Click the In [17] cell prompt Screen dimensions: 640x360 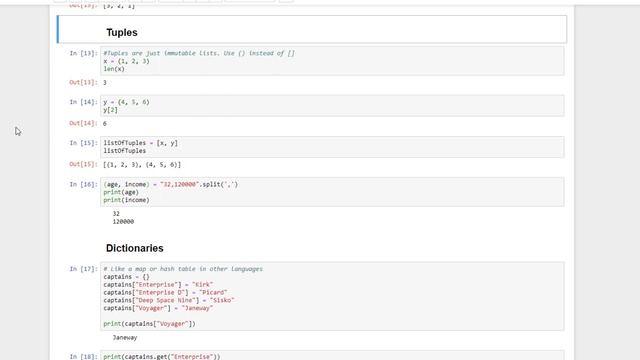[x=83, y=269]
